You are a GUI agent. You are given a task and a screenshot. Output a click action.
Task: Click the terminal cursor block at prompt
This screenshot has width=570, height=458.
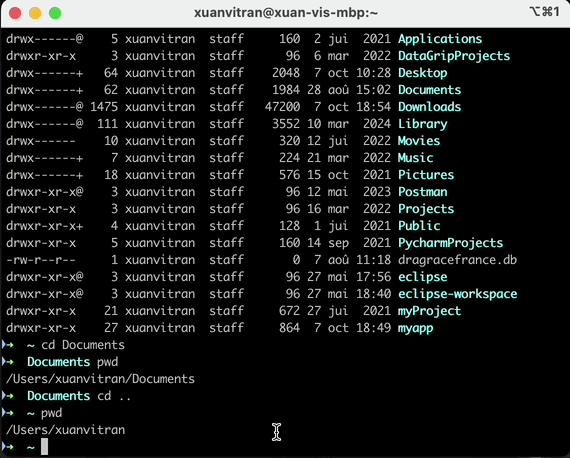(x=44, y=446)
